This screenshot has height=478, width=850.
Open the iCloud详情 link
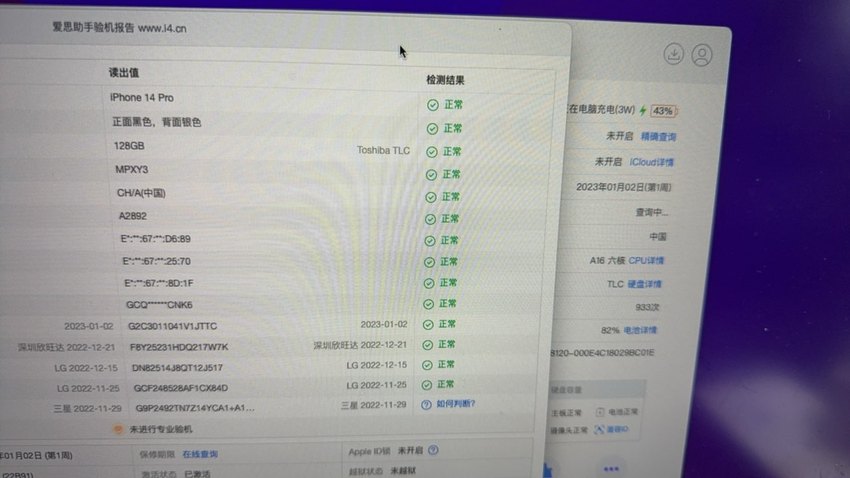[x=651, y=162]
